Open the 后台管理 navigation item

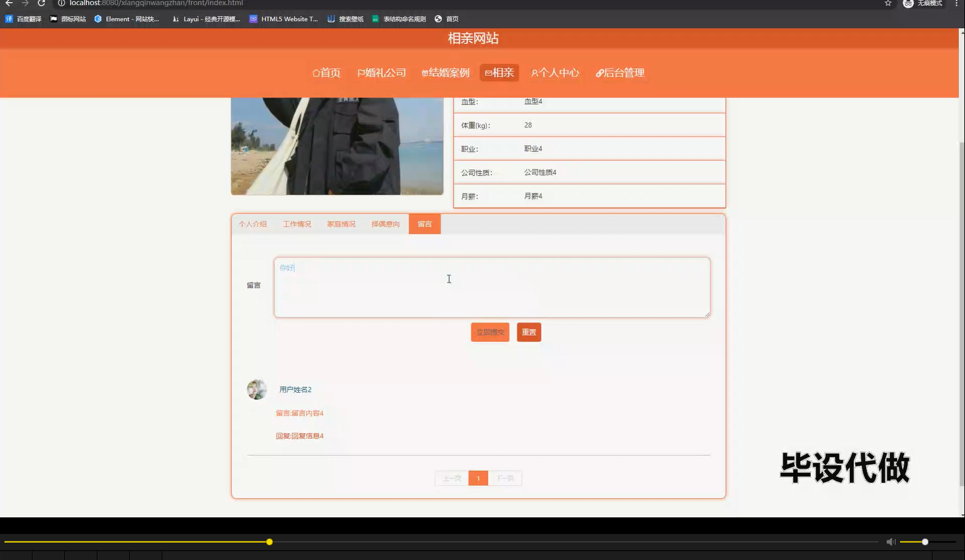coord(620,73)
